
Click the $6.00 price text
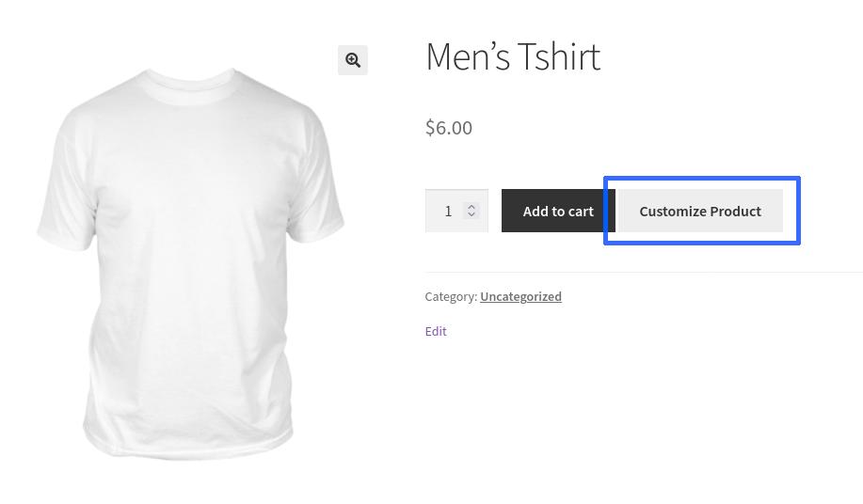click(x=449, y=127)
